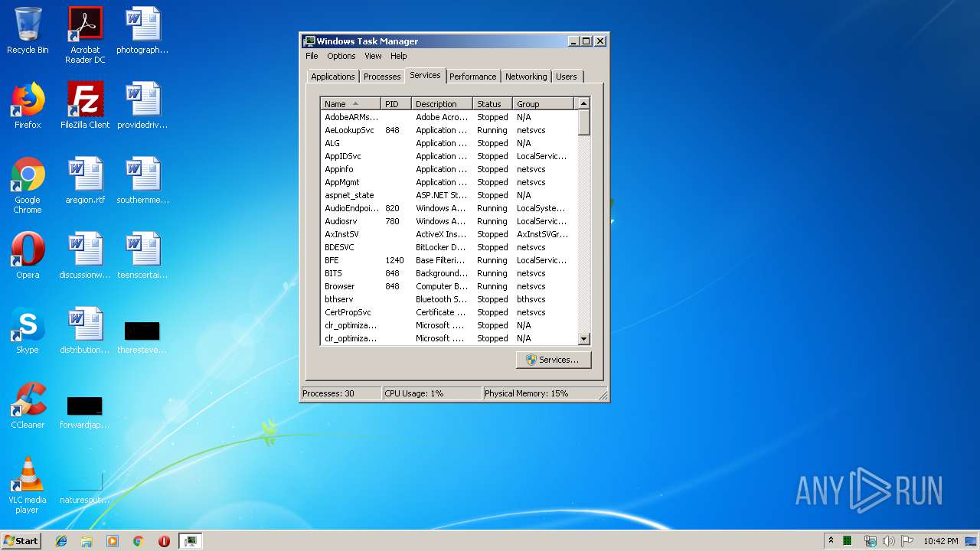
Task: Sort services by Status column header
Action: coord(492,104)
